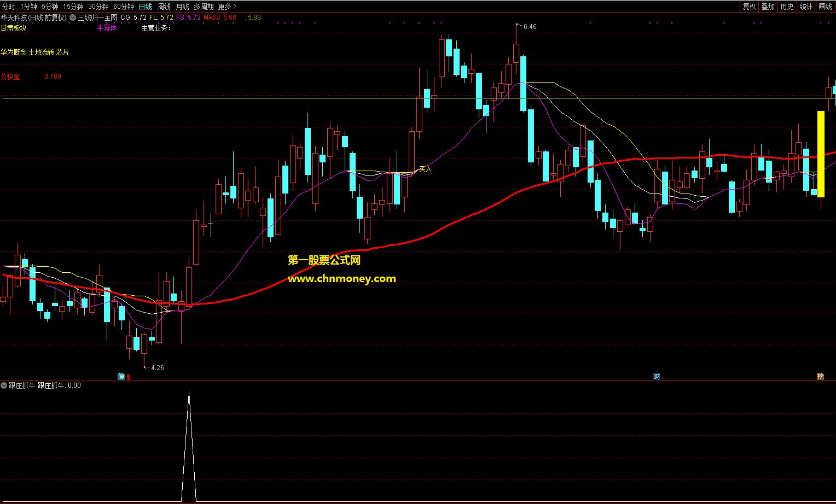Click the 公积金 label text

pyautogui.click(x=11, y=76)
